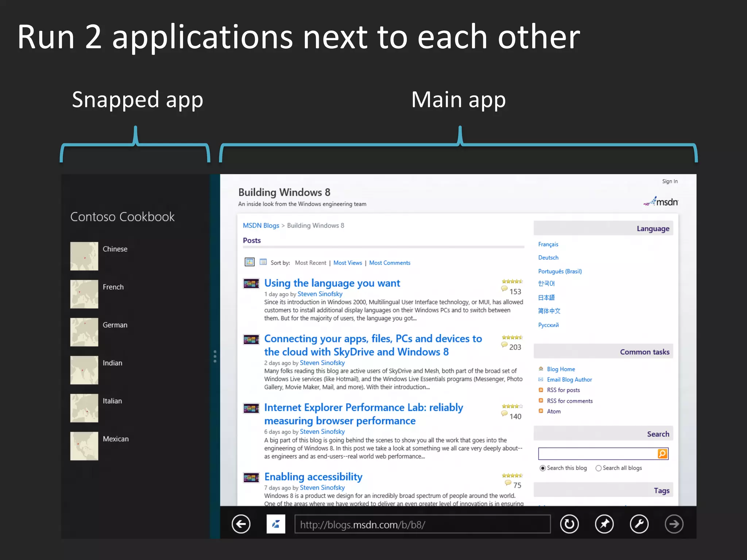Sort posts by Most Views
The width and height of the screenshot is (747, 560).
pyautogui.click(x=348, y=263)
